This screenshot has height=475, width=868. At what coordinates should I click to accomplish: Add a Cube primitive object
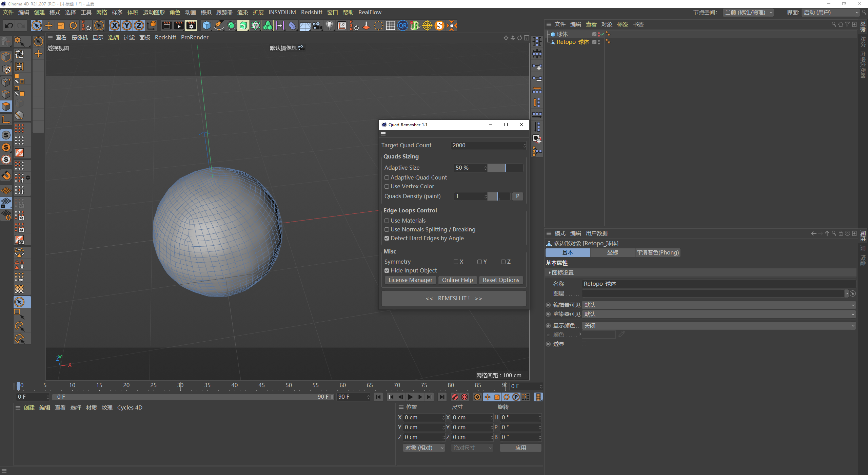pos(206,25)
